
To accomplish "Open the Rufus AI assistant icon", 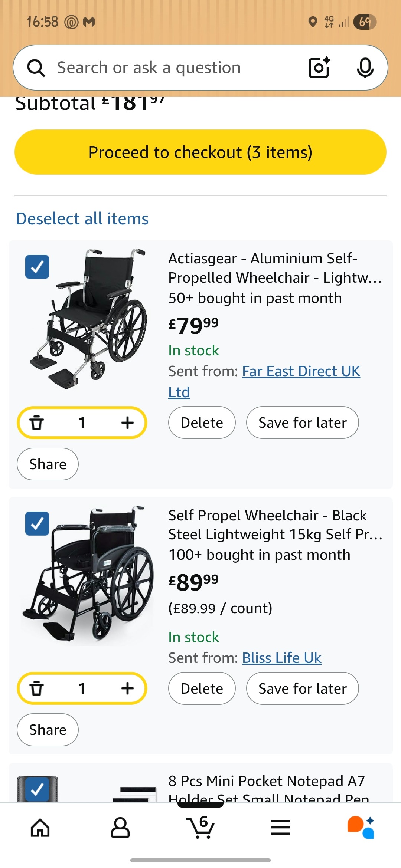I will 361,828.
